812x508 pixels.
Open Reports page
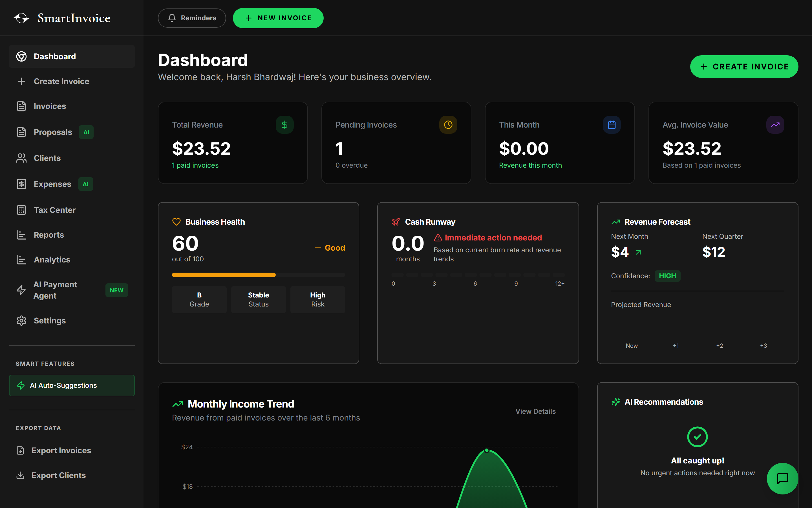point(72,235)
